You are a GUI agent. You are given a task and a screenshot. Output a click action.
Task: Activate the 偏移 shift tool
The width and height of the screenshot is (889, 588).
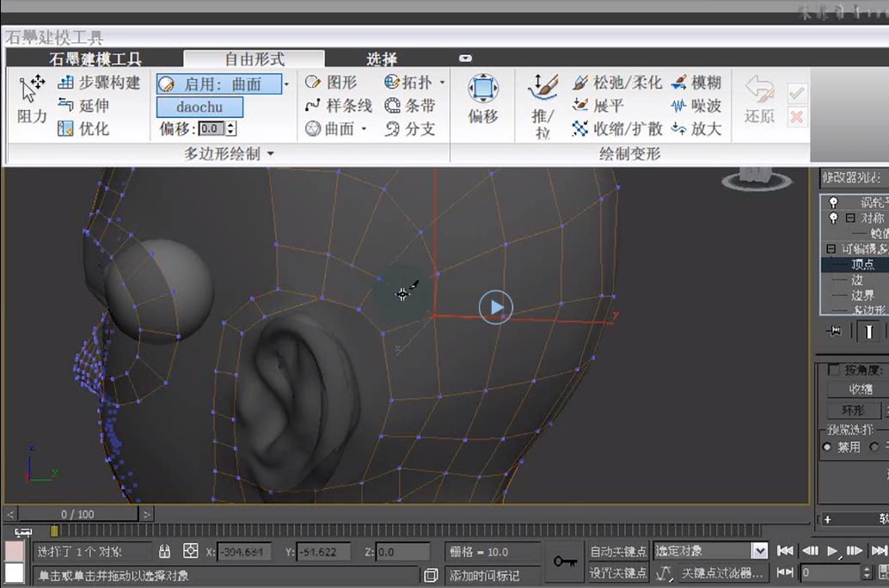pyautogui.click(x=483, y=99)
